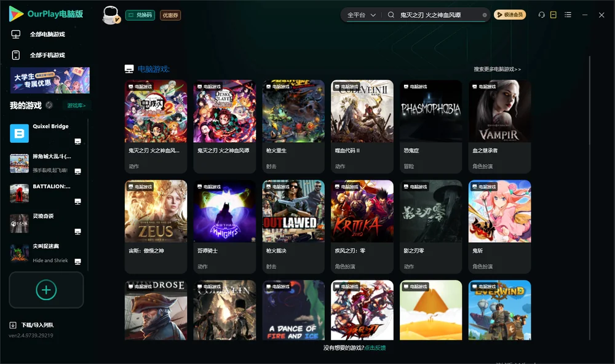This screenshot has width=615, height=364.
Task: Open customer service headset icon
Action: click(542, 15)
